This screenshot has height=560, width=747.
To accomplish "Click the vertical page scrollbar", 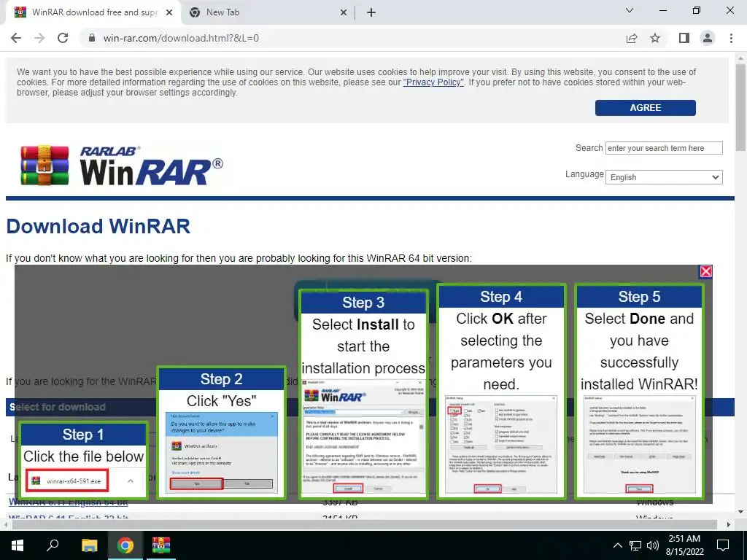I will [740, 108].
